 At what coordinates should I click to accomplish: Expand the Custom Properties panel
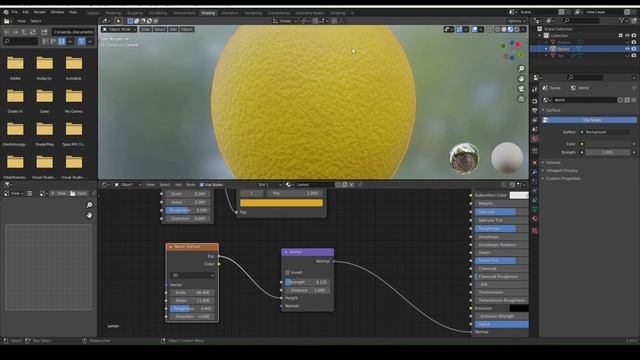click(562, 179)
